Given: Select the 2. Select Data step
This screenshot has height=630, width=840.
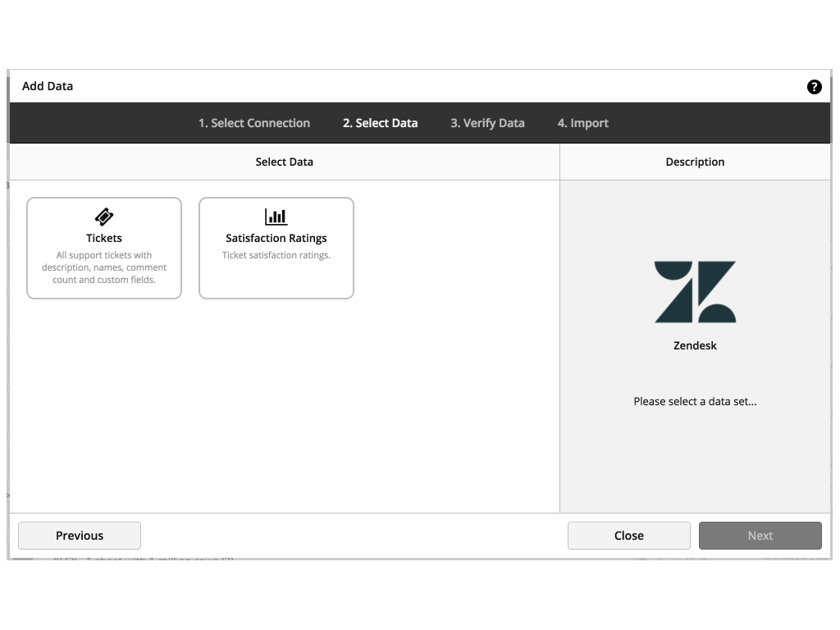Looking at the screenshot, I should [x=380, y=123].
